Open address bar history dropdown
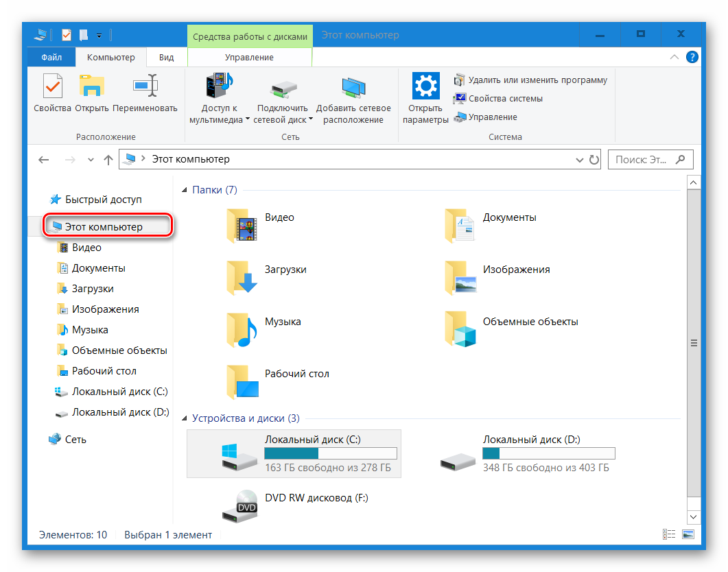This screenshot has width=728, height=572. pos(579,160)
